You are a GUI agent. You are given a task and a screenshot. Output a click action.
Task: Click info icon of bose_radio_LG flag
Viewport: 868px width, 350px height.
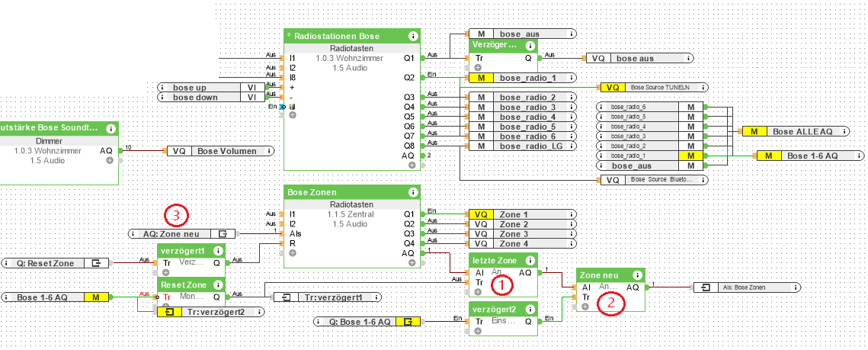(571, 146)
